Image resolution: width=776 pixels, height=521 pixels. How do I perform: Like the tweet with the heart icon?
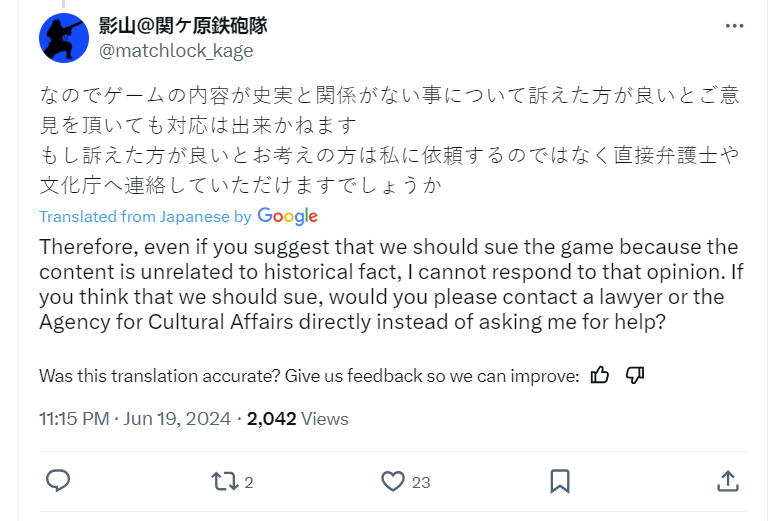(393, 481)
